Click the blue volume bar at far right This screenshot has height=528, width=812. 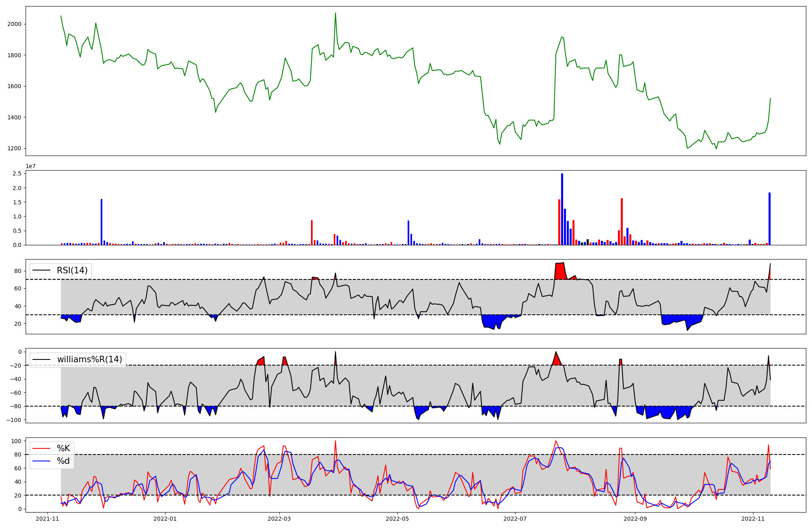pyautogui.click(x=769, y=219)
